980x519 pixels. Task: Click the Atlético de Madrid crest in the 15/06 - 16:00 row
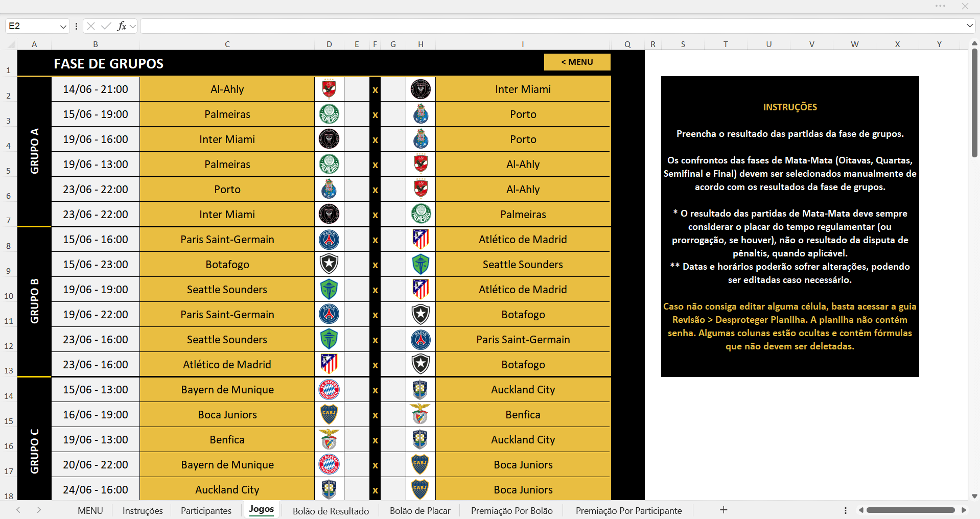point(421,239)
